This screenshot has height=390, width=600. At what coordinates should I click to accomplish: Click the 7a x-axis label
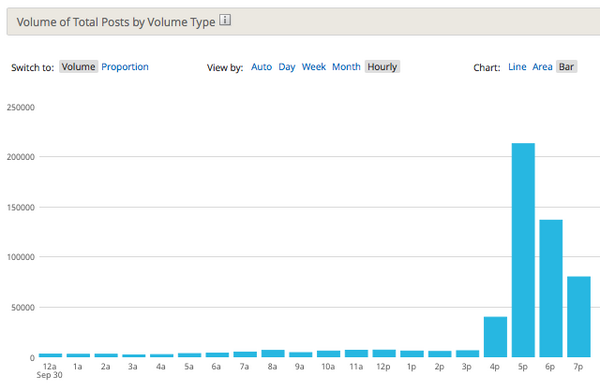pos(244,367)
